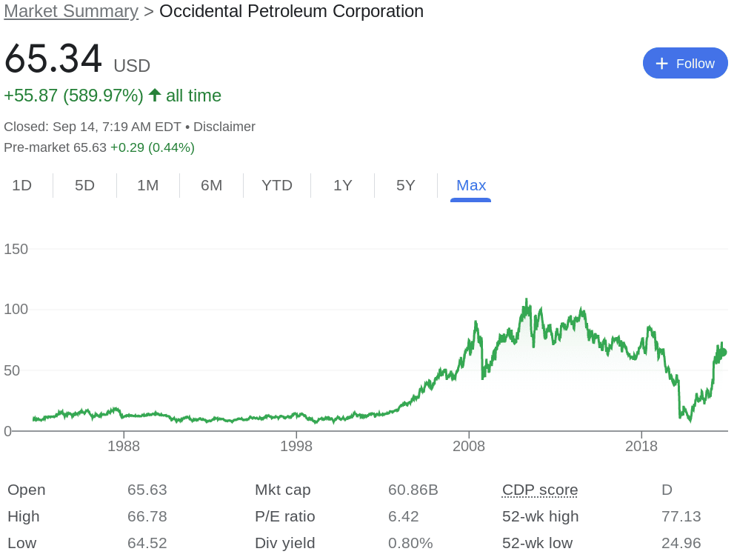
Task: Select the 1D time range tab
Action: click(22, 185)
